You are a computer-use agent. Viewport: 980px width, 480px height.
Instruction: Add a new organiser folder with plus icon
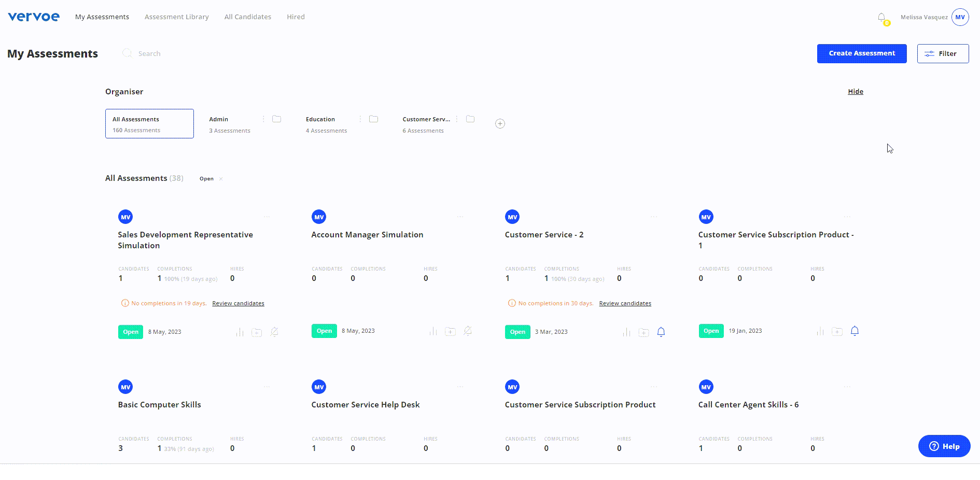coord(500,124)
